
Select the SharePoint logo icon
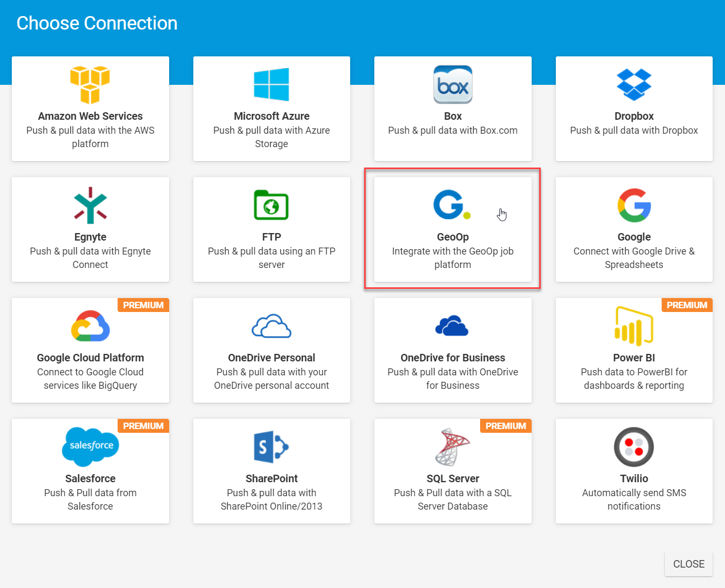[271, 447]
